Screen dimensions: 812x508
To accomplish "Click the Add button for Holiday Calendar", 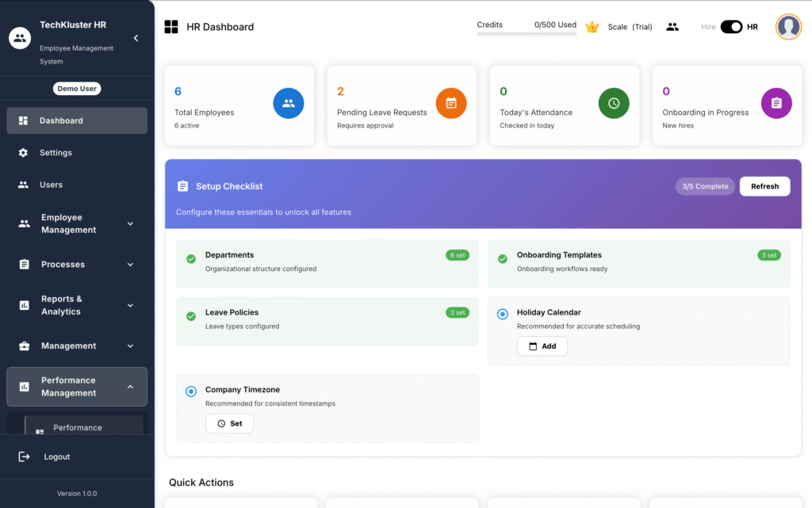I will point(542,346).
